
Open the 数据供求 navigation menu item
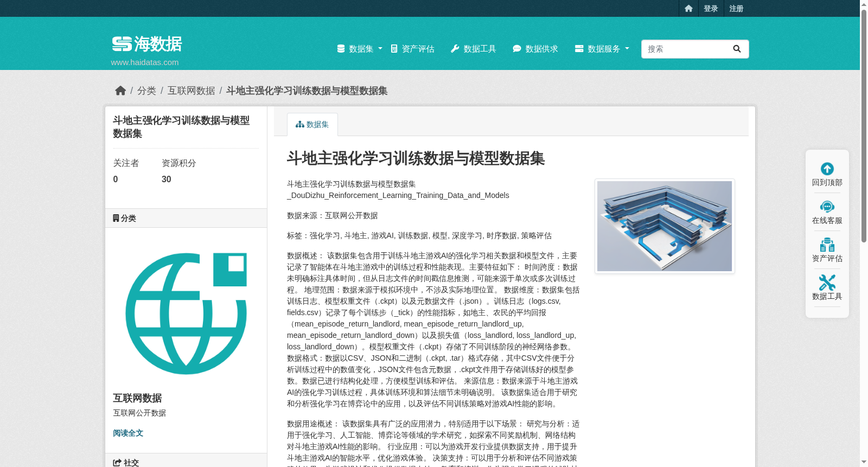(535, 49)
